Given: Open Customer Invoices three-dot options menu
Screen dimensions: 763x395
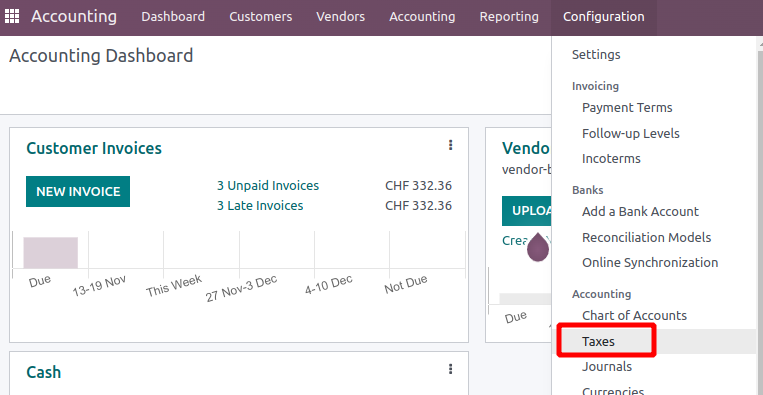Looking at the screenshot, I should click(451, 145).
